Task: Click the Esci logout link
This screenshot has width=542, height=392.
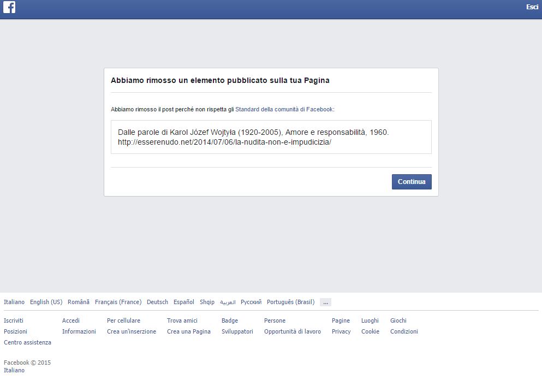Action: coord(532,7)
